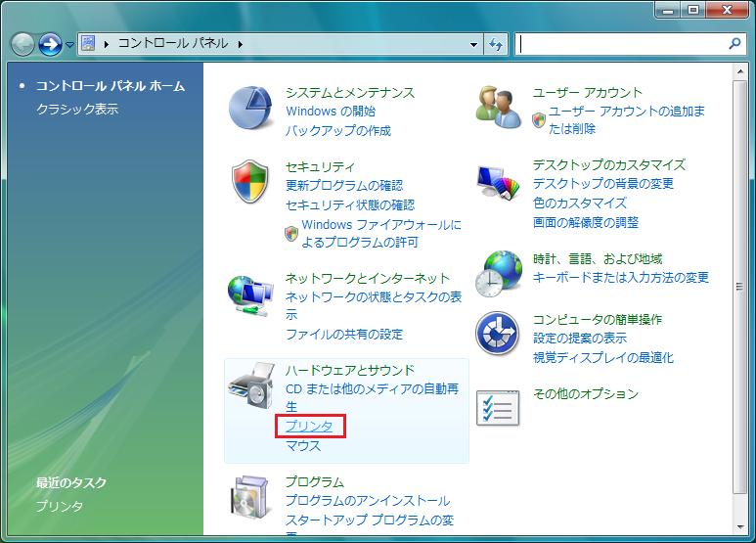Click Windows の開始 link
The height and width of the screenshot is (543, 756).
coord(331,112)
